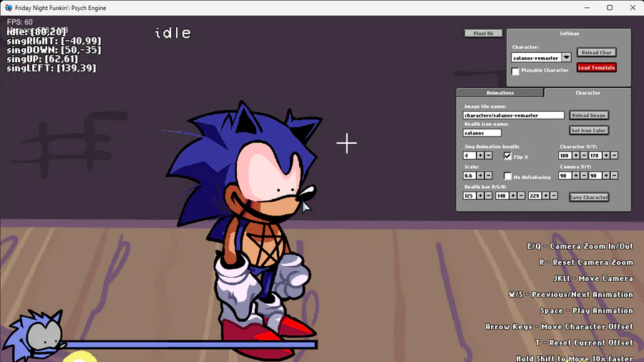Decrease Character Y with minus
The width and height of the screenshot is (644, 362).
(615, 155)
